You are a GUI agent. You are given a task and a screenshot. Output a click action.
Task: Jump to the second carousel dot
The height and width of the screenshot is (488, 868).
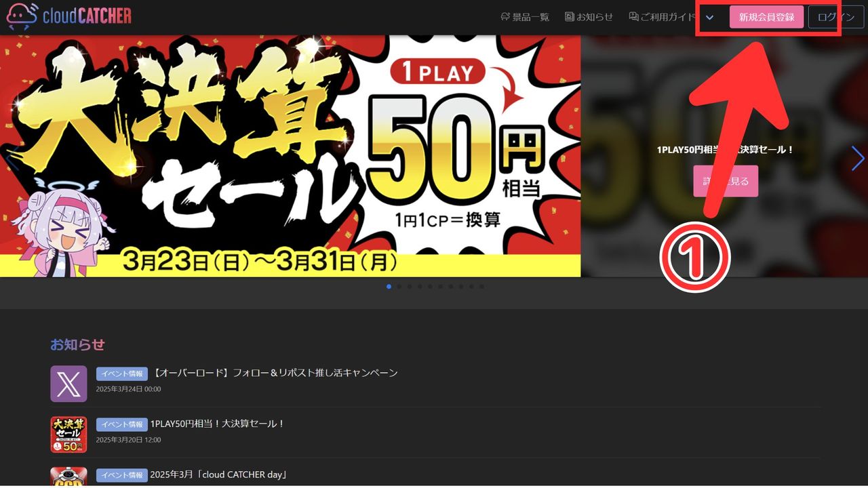tap(399, 287)
